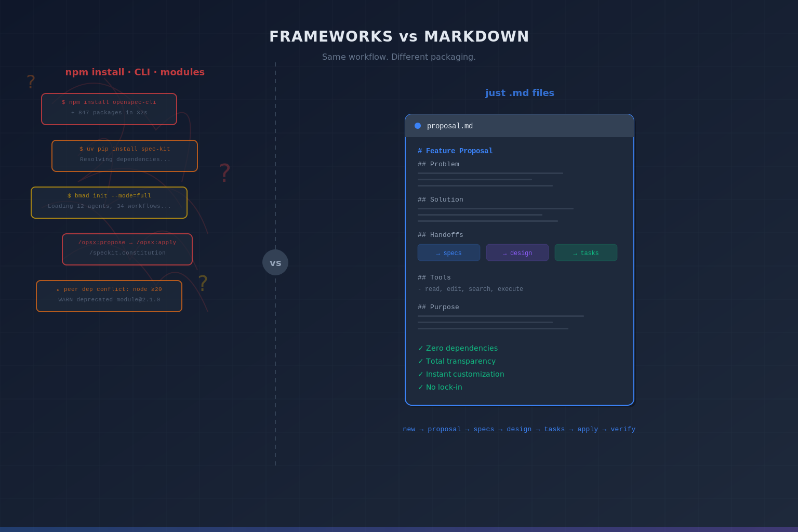Click 'specs' in the bottom workflow chain
Screen dimensions: 798x532
[x=484, y=429]
